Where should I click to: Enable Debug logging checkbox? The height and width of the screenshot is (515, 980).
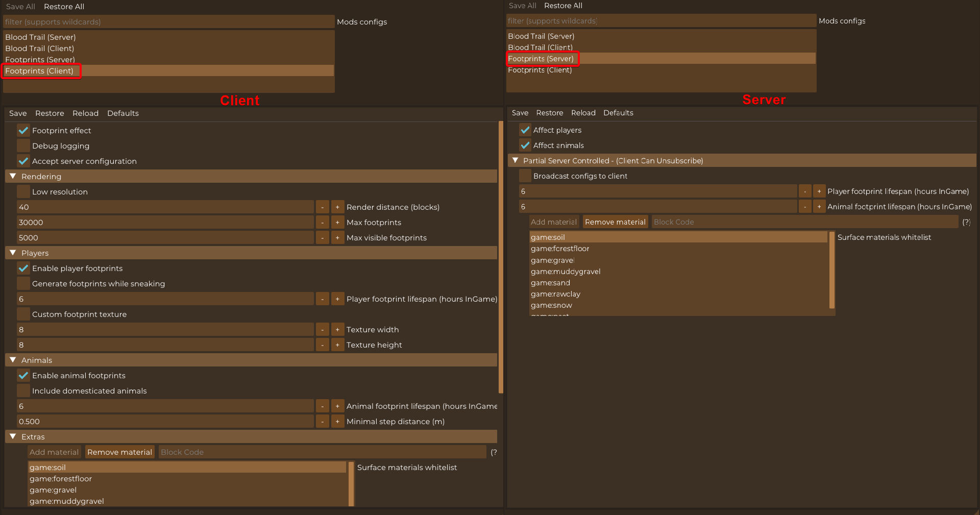click(23, 146)
